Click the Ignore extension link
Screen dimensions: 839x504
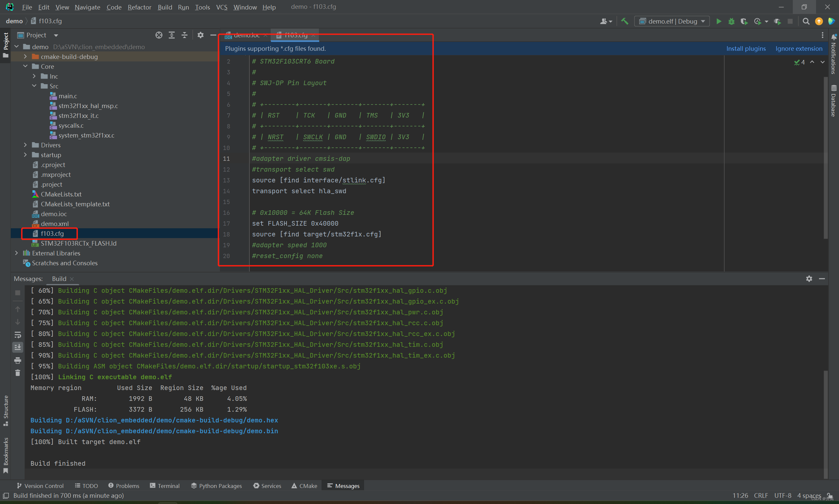coord(799,48)
